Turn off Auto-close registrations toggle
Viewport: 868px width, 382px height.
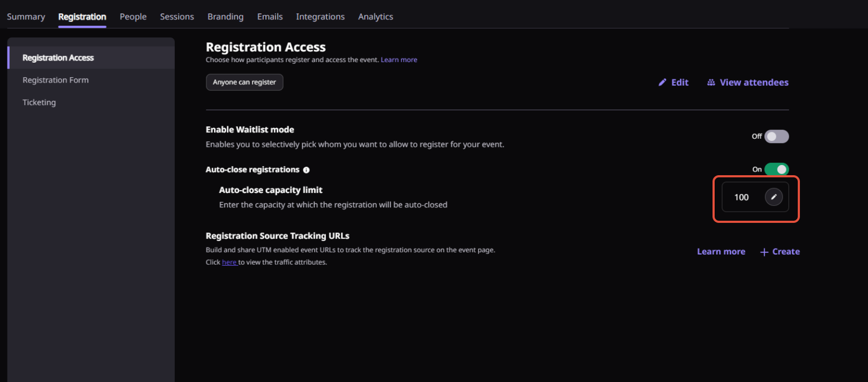tap(776, 169)
